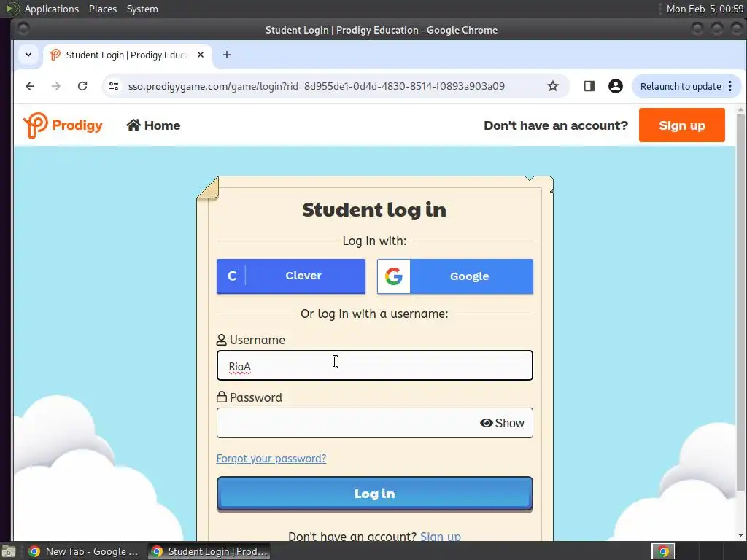
Task: Open the Chrome side panel icon
Action: tap(589, 86)
